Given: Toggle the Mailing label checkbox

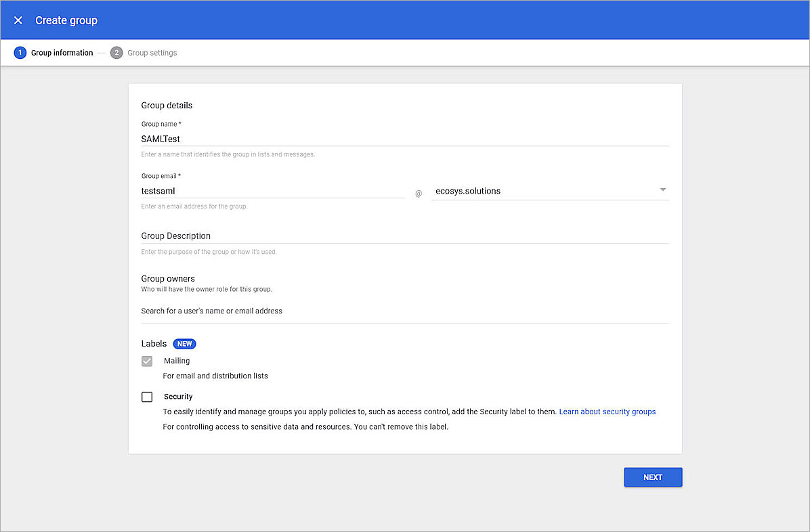Looking at the screenshot, I should [147, 361].
